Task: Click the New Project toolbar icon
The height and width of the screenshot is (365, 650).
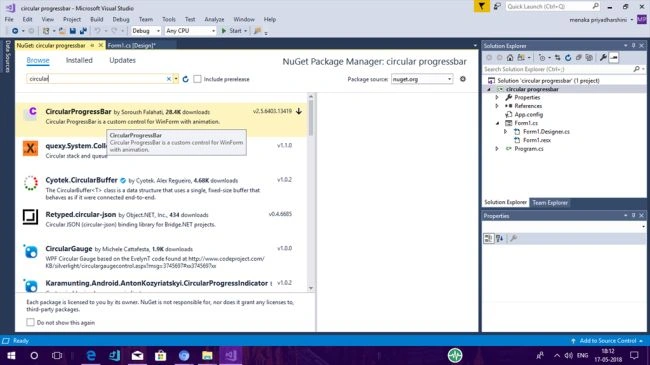Action: [46, 31]
